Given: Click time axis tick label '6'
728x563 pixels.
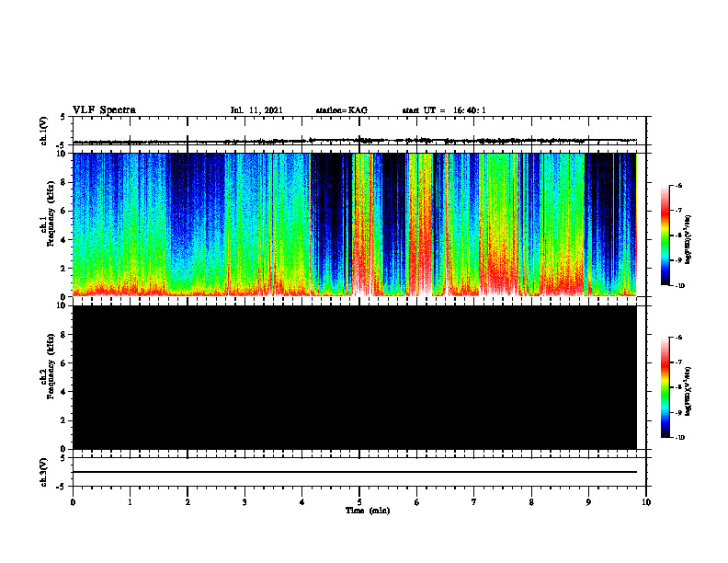Looking at the screenshot, I should click(417, 502).
